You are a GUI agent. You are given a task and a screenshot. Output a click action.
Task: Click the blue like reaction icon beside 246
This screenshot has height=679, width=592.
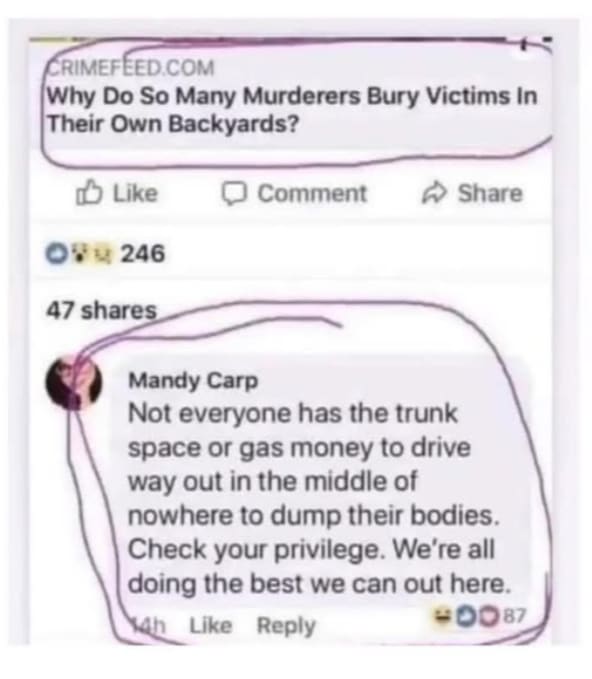click(x=55, y=254)
